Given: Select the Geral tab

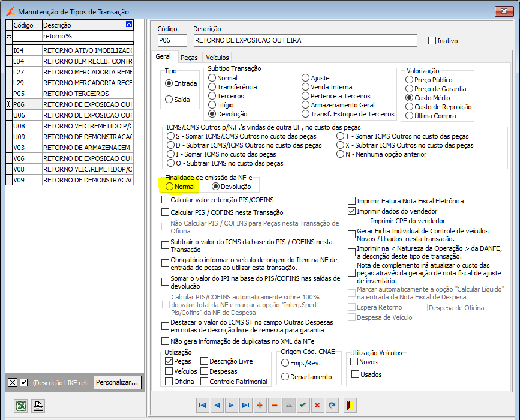Looking at the screenshot, I should click(163, 56).
